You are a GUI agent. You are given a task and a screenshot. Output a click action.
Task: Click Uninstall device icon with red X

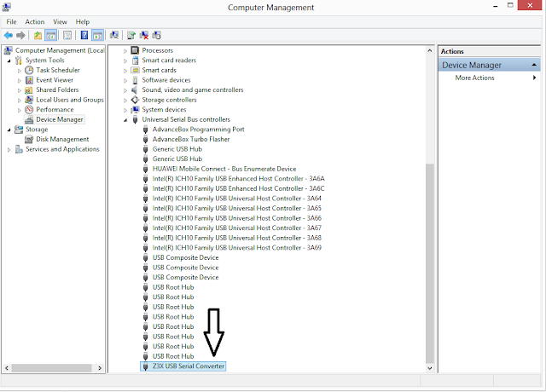144,35
